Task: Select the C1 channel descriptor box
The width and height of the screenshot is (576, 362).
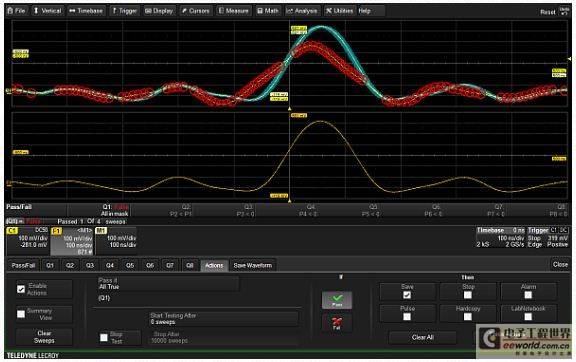Action: point(28,241)
